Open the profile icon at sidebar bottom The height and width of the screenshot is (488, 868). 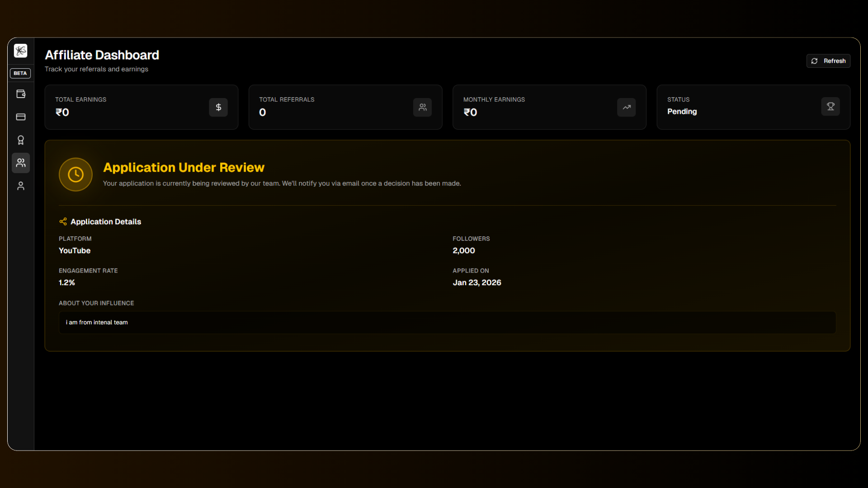click(21, 185)
